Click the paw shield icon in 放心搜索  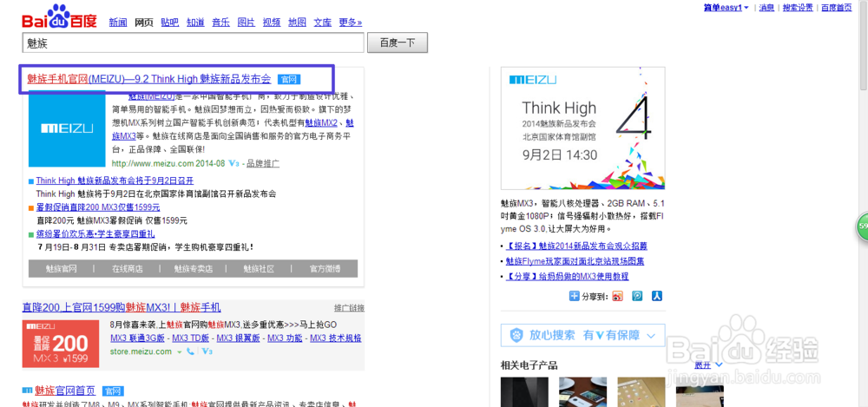(x=516, y=336)
